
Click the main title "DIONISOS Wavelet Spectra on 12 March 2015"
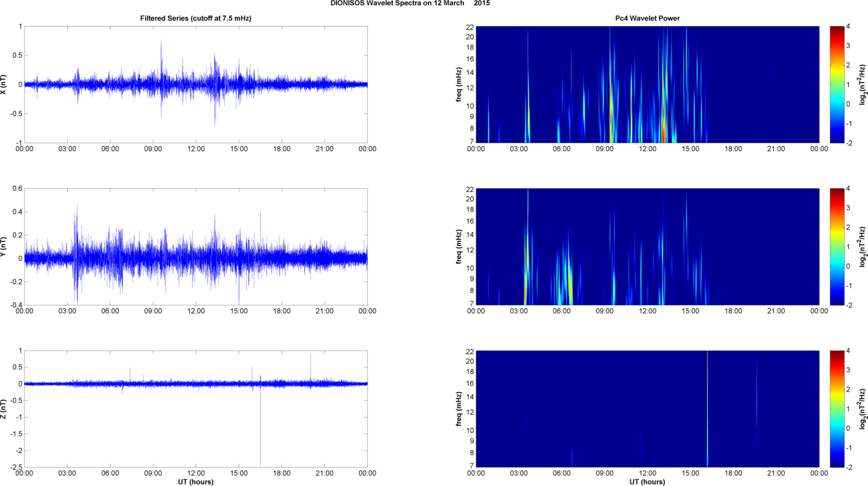click(x=410, y=3)
